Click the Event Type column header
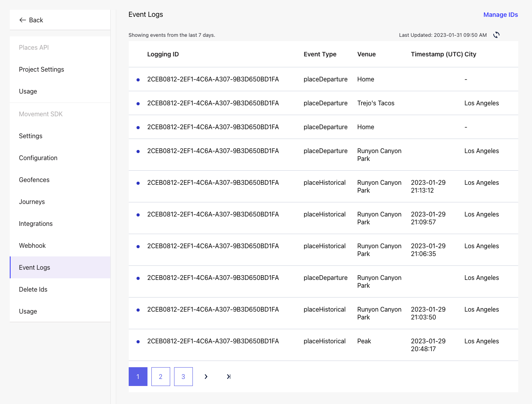This screenshot has height=404, width=532. [x=320, y=54]
